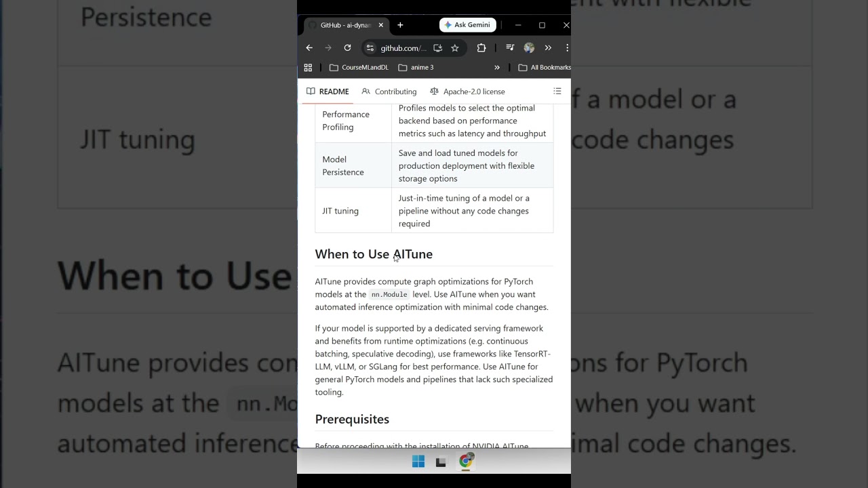Viewport: 868px width, 488px height.
Task: Click the paragraph starting 'If your model'
Action: pos(434,360)
